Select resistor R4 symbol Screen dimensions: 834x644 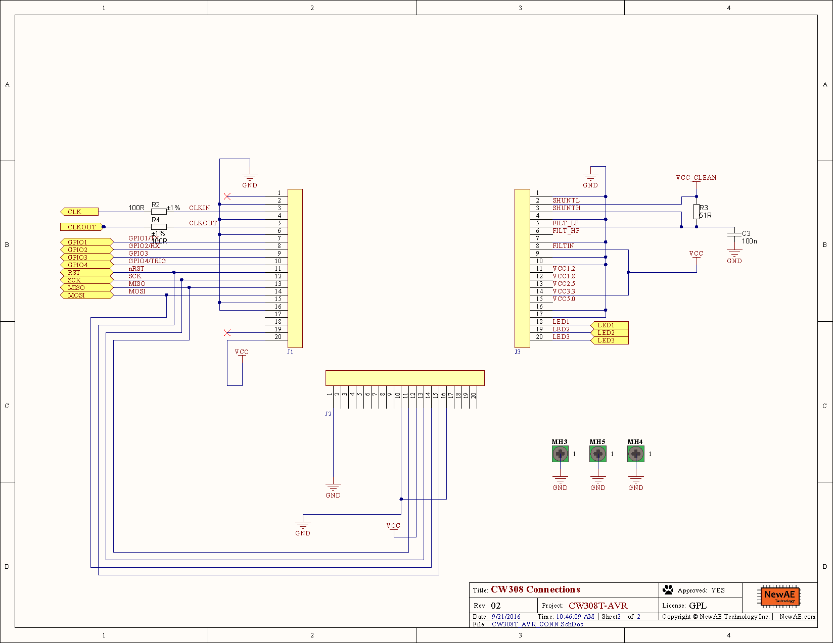pyautogui.click(x=159, y=227)
